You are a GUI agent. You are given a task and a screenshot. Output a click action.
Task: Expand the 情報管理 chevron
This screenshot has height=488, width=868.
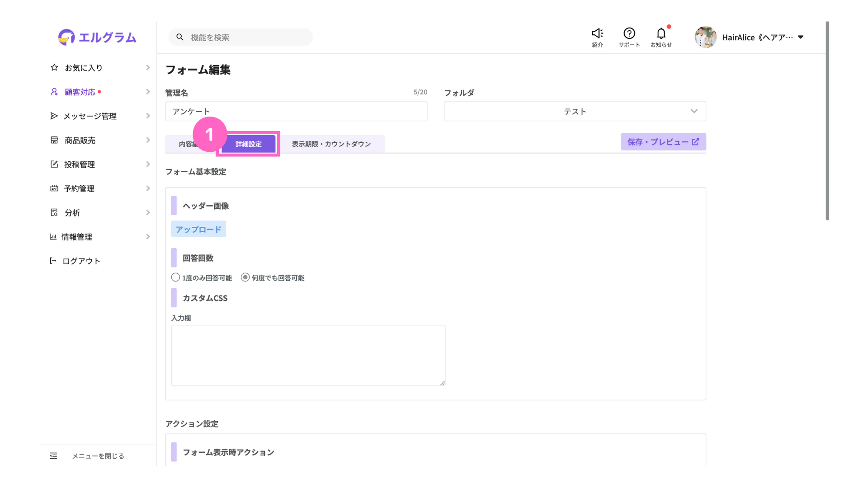[x=148, y=237]
